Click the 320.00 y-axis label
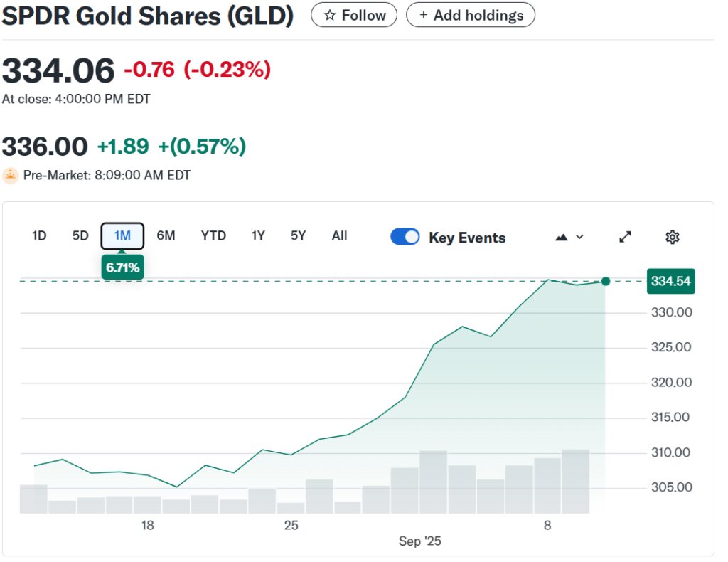The width and height of the screenshot is (728, 562). 671,382
